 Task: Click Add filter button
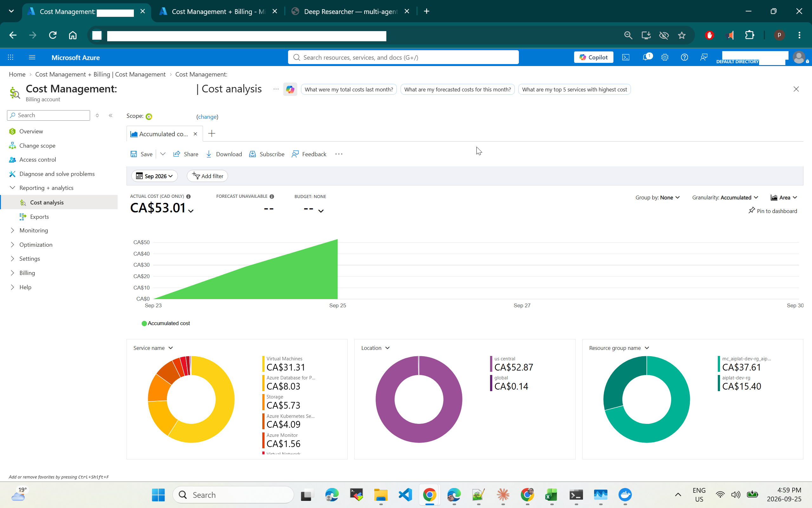point(207,176)
